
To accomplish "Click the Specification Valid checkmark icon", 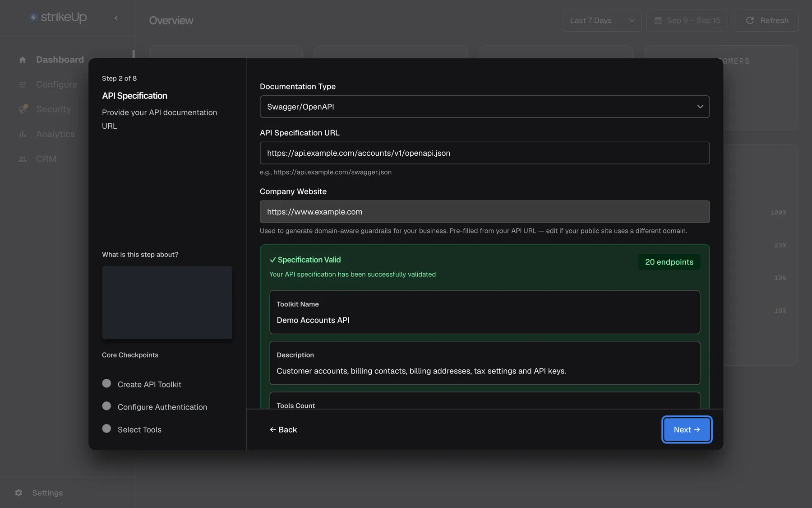I will tap(272, 260).
